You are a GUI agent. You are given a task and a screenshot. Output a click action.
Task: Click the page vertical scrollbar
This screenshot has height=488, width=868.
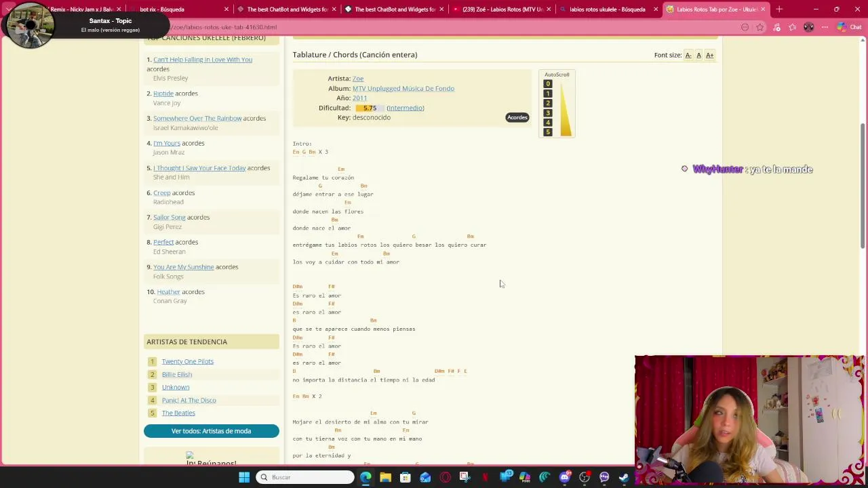tap(863, 186)
